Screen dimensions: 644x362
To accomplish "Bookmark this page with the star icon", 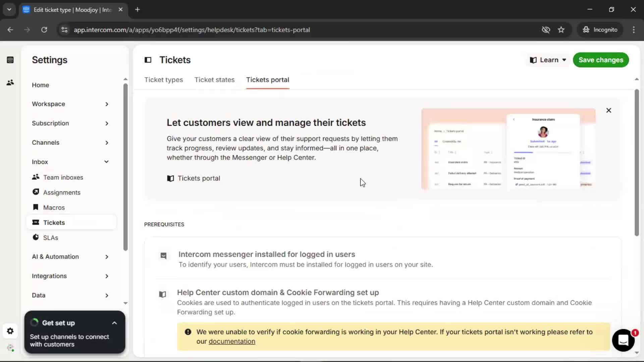I will [561, 30].
